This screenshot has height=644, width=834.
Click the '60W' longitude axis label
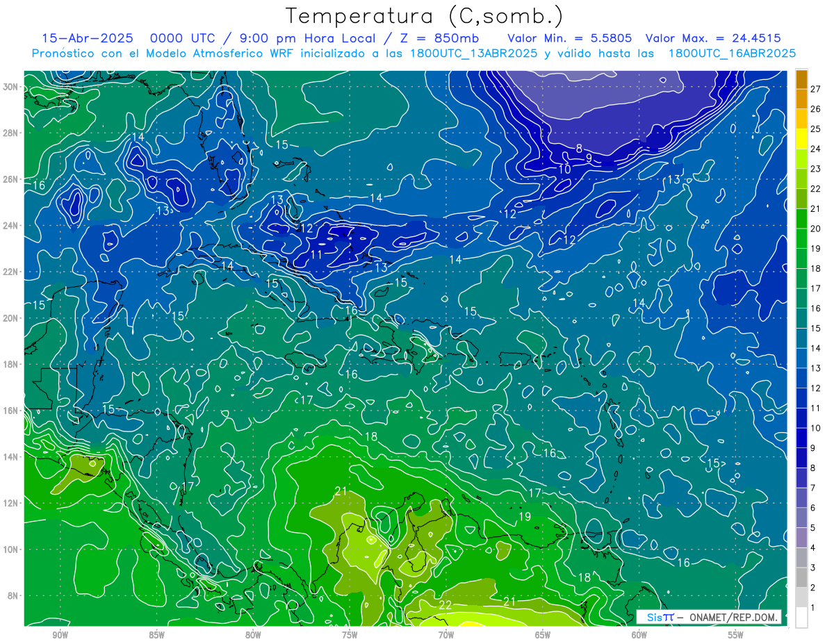(639, 635)
